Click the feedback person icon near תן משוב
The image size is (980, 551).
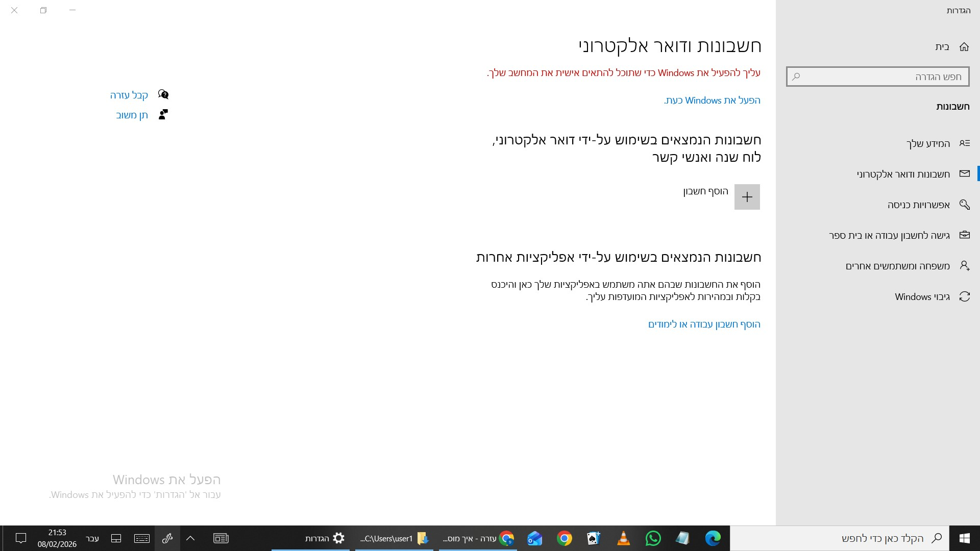pyautogui.click(x=163, y=114)
